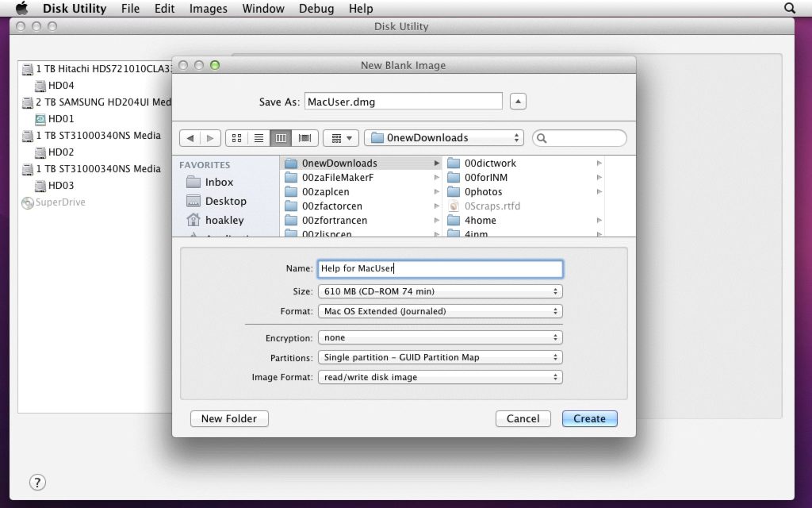Image resolution: width=812 pixels, height=508 pixels.
Task: Click the Save As filename field
Action: [404, 101]
